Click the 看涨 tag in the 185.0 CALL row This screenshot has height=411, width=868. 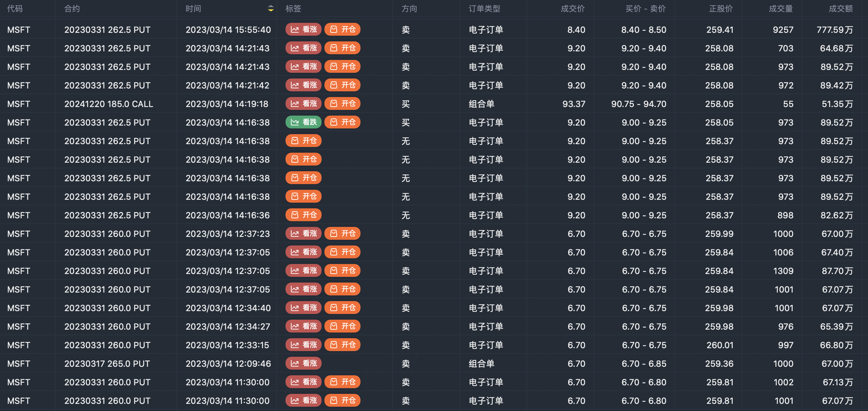click(303, 103)
